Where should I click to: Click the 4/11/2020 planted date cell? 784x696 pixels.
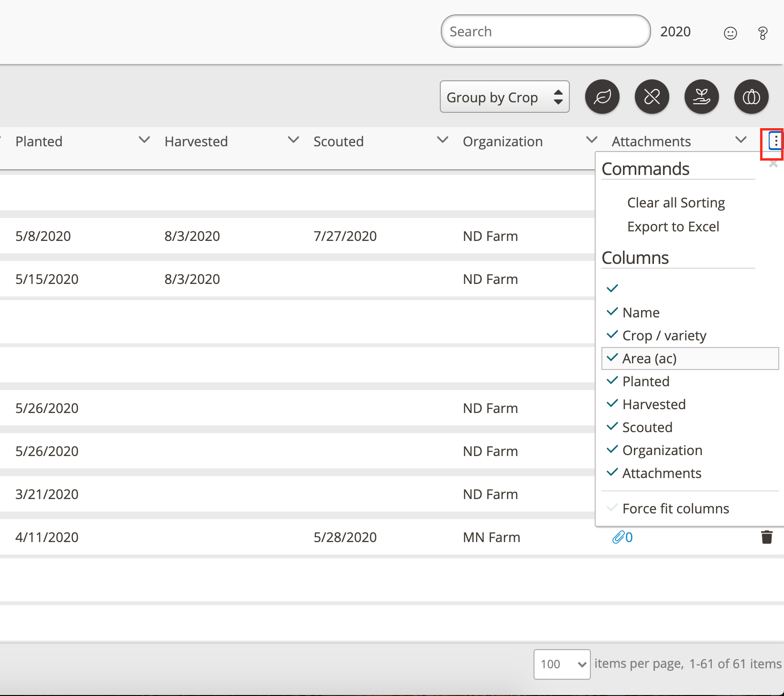point(47,537)
